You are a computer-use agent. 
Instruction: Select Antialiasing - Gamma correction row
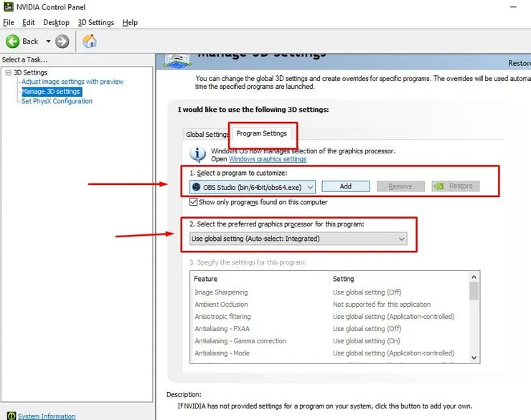330,341
